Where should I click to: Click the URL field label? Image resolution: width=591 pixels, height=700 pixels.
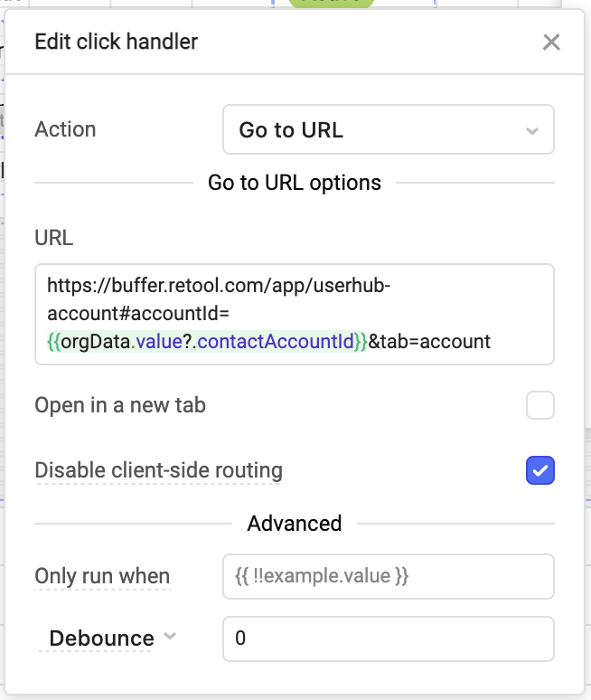click(x=53, y=238)
